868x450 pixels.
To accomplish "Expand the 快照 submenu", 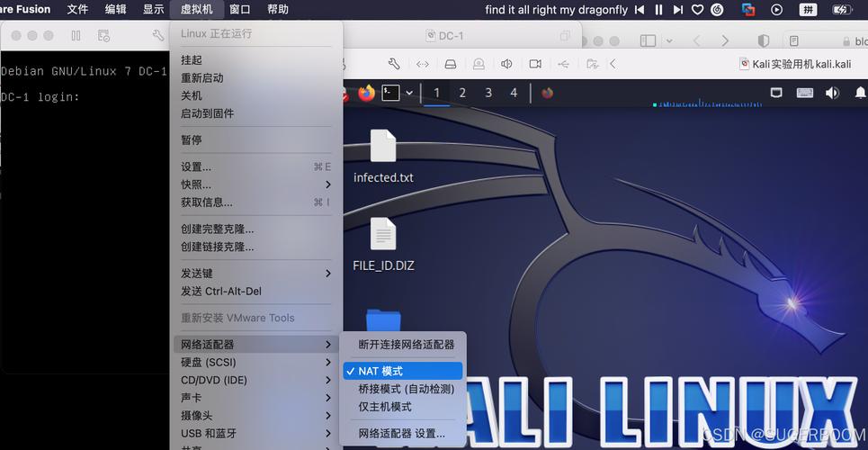I will [x=256, y=184].
